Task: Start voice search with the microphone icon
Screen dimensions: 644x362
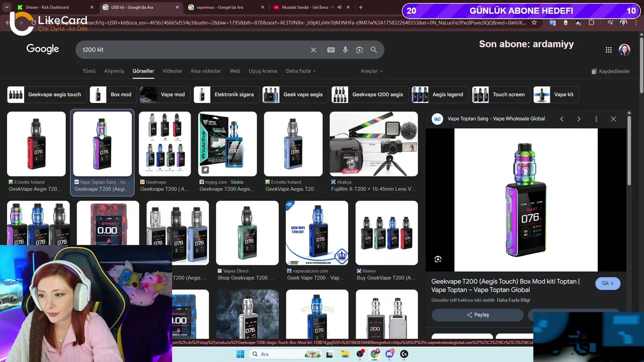Action: click(345, 50)
